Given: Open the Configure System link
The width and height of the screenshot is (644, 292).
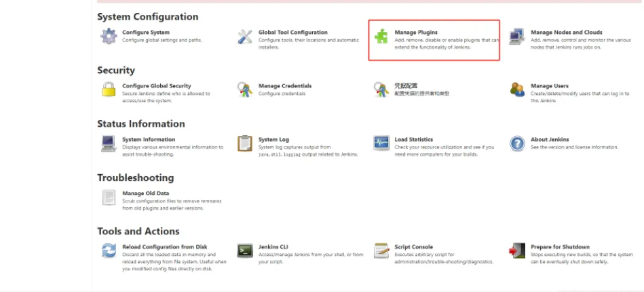Looking at the screenshot, I should pos(146,32).
